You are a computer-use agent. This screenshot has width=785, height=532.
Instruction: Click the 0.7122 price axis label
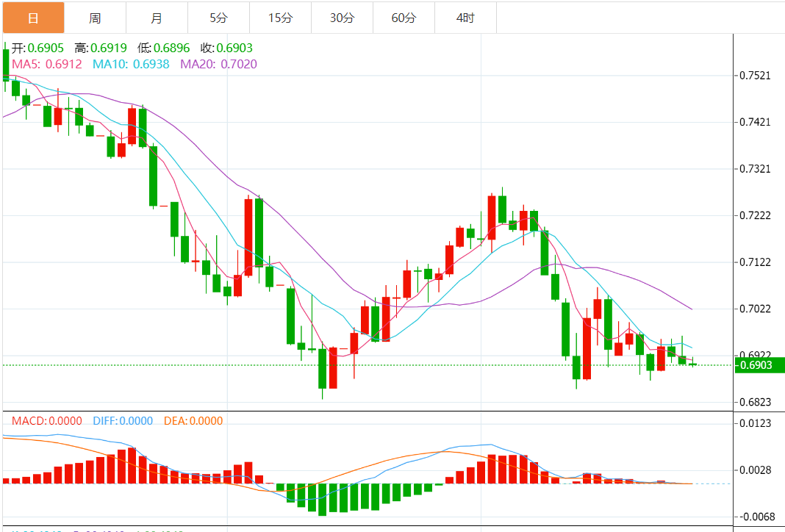click(756, 262)
